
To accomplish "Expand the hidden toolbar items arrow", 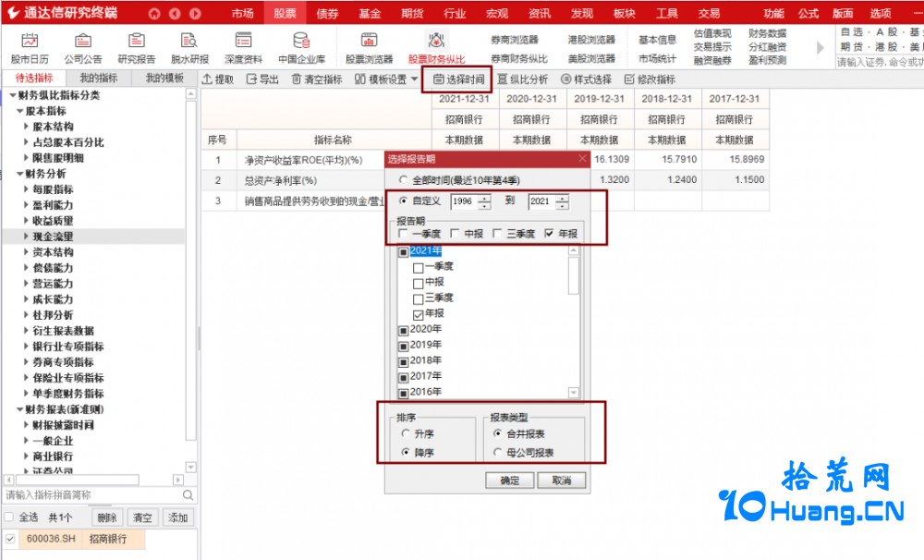I will coord(821,48).
